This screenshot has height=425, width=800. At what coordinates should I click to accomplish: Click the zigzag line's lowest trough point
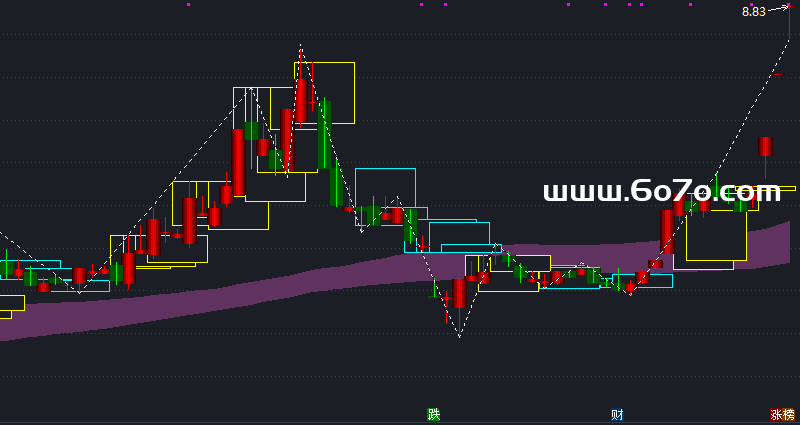click(459, 337)
